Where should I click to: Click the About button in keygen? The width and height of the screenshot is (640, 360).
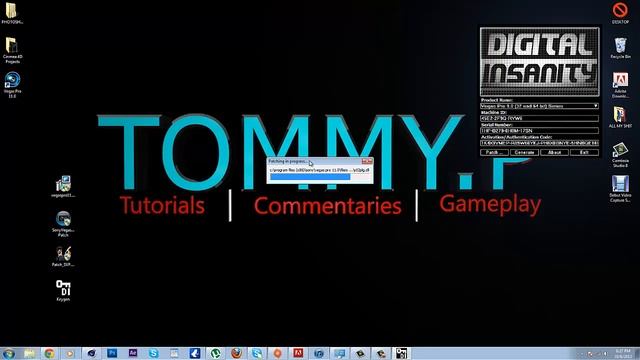[x=554, y=152]
